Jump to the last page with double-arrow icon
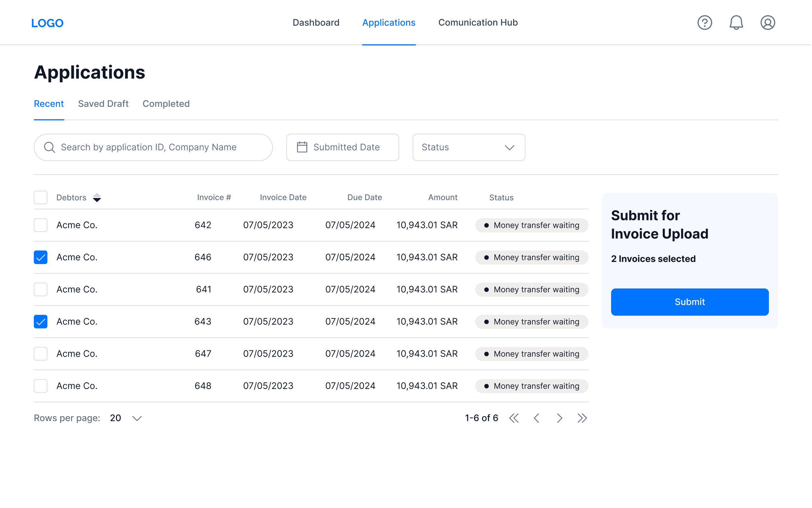The image size is (812, 508). pyautogui.click(x=582, y=418)
